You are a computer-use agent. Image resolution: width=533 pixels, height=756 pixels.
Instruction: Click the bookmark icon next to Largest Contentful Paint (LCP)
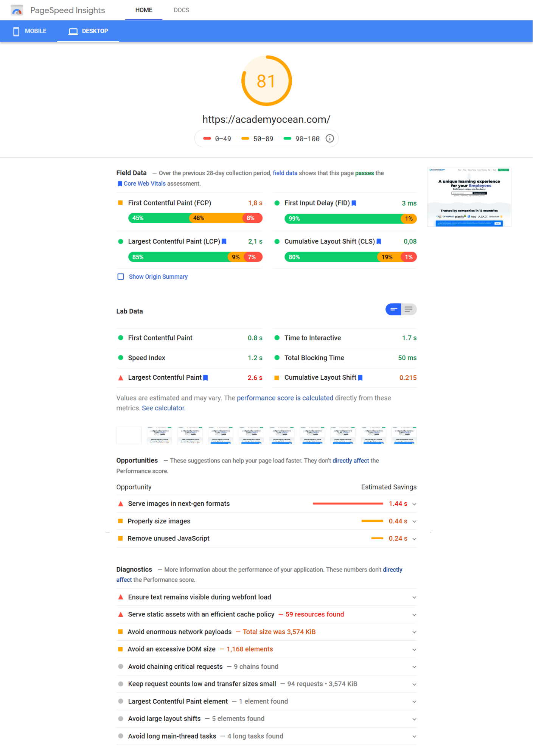224,242
